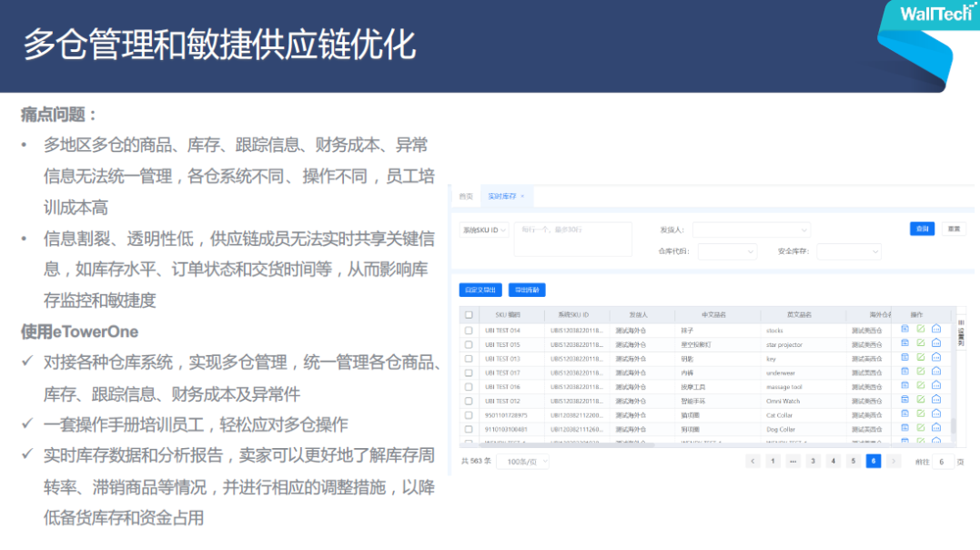Click the 'star projector' cell
The height and width of the screenshot is (550, 980).
click(784, 345)
